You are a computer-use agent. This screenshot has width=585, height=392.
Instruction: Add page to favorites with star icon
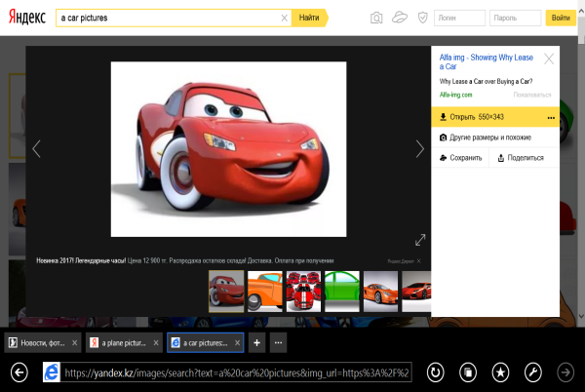[500, 372]
